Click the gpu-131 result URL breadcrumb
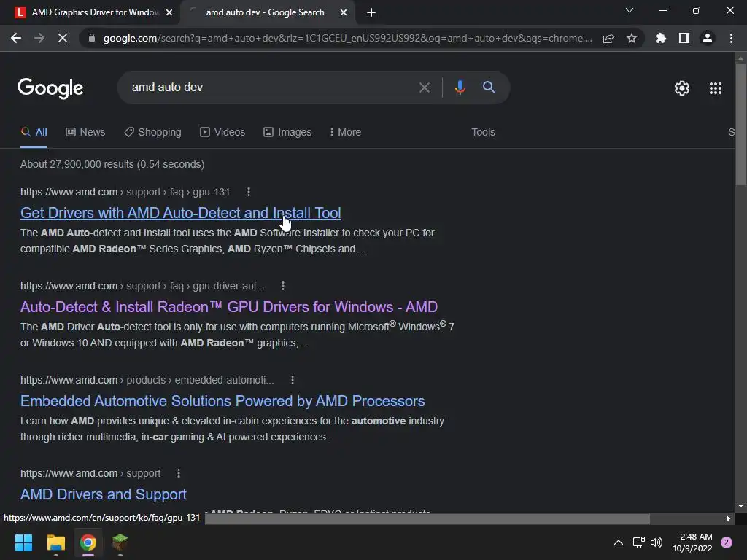The width and height of the screenshot is (747, 560). (125, 192)
